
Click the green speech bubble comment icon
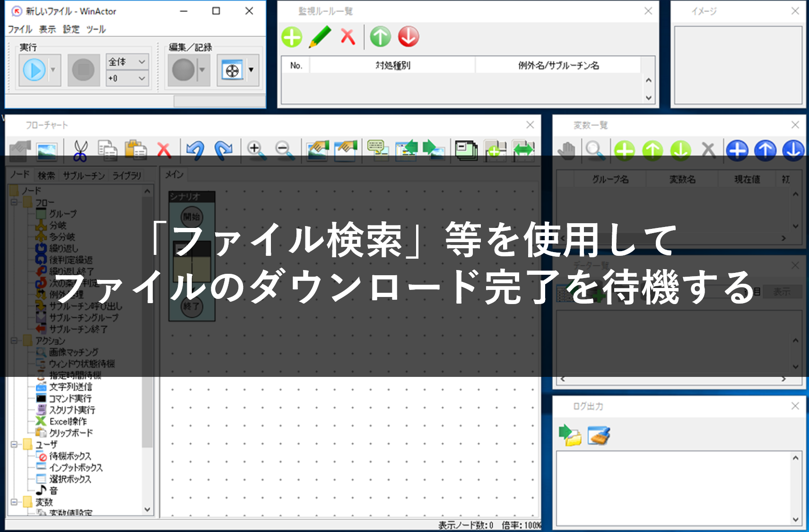[x=377, y=150]
